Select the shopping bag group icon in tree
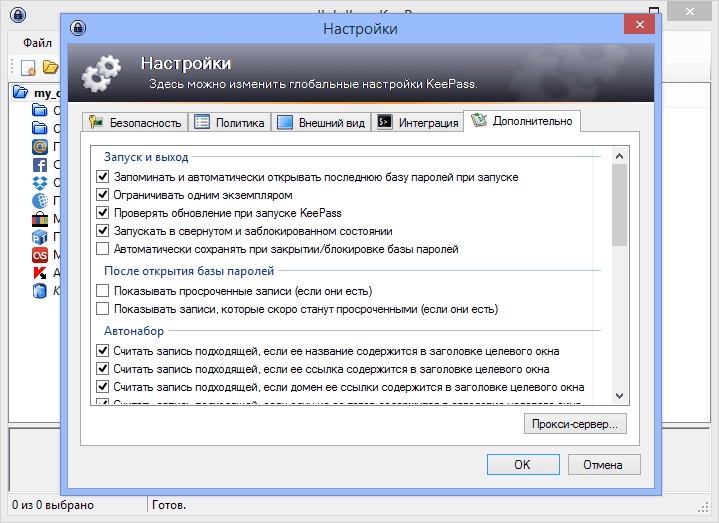Screen dimensions: 719x523 point(40,219)
